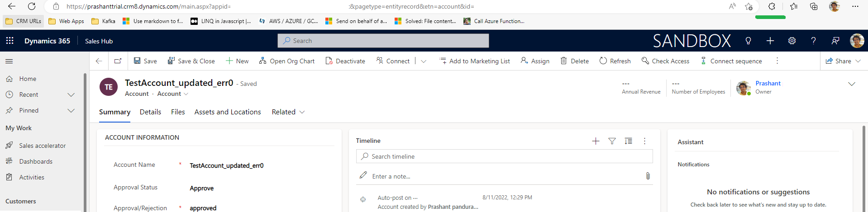Open the chat assistant icon in header
This screenshot has width=868, height=212.
pos(835,41)
